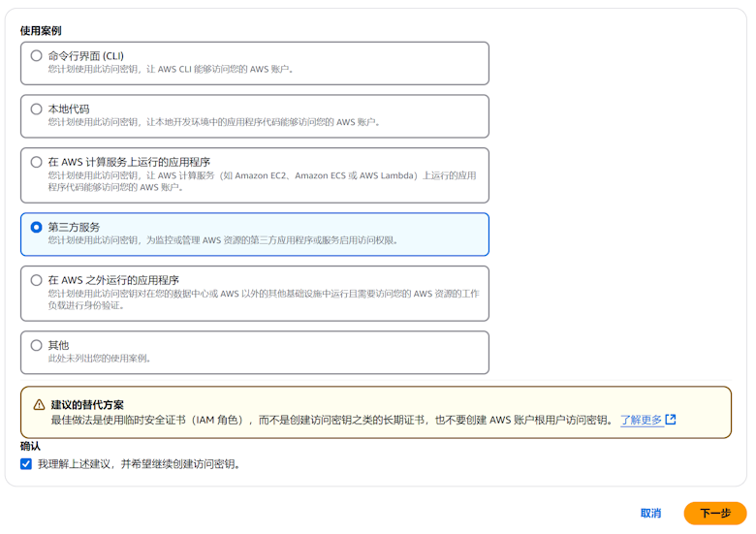Screen dimensions: 756x534
Task: Select 在 AWS 计算服务上运行的应用程序 radio button
Action: coord(37,162)
